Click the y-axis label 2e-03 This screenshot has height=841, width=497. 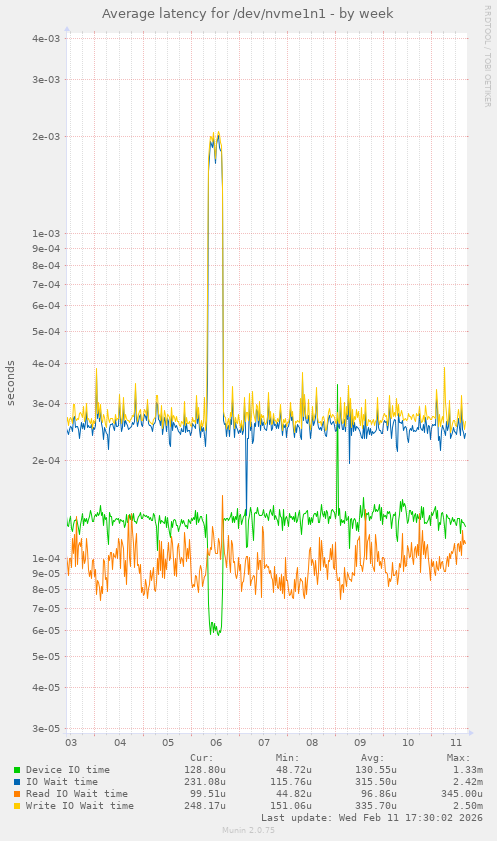[x=46, y=136]
